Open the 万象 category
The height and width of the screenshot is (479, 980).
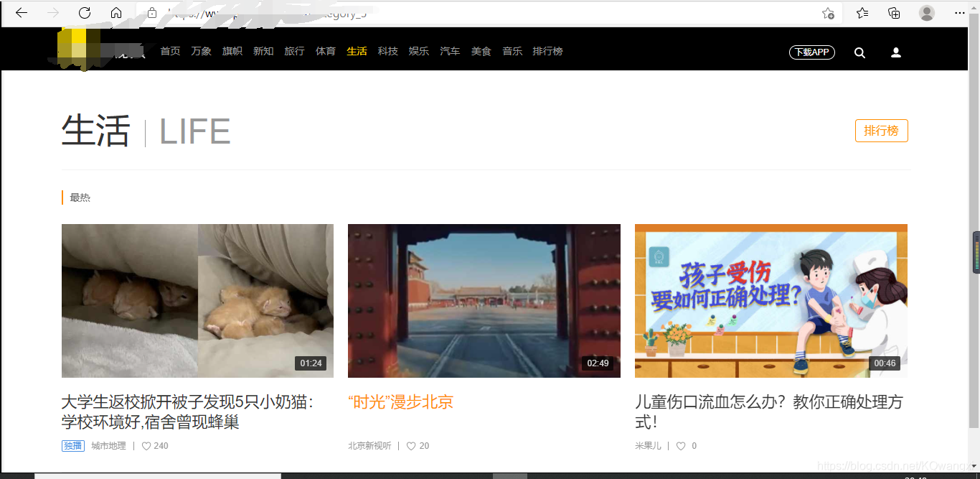tap(202, 51)
